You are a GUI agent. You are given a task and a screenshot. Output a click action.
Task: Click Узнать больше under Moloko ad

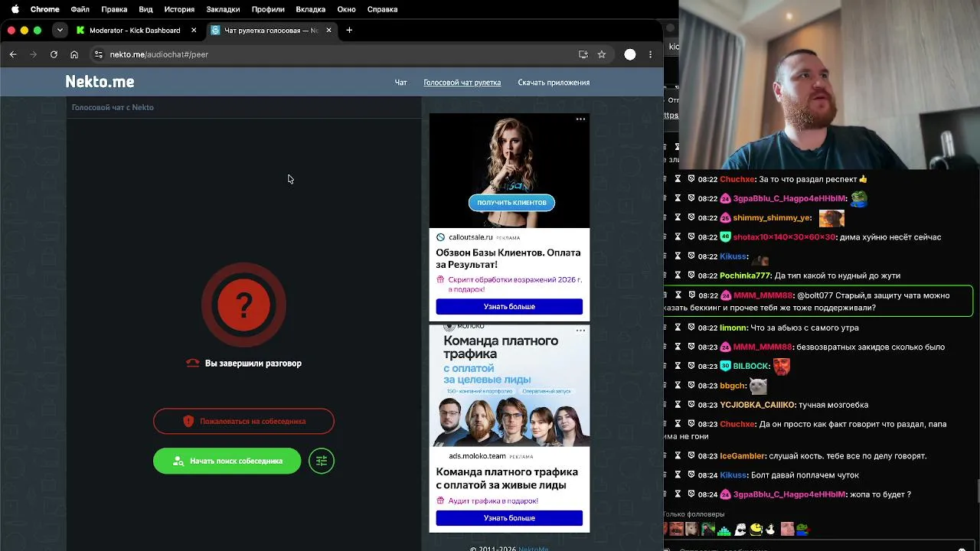tap(509, 518)
